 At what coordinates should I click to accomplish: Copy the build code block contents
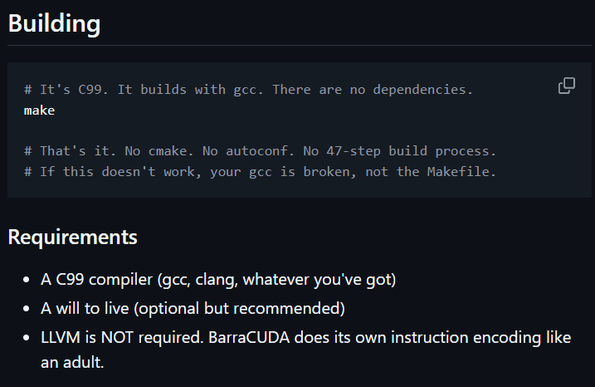tap(567, 86)
